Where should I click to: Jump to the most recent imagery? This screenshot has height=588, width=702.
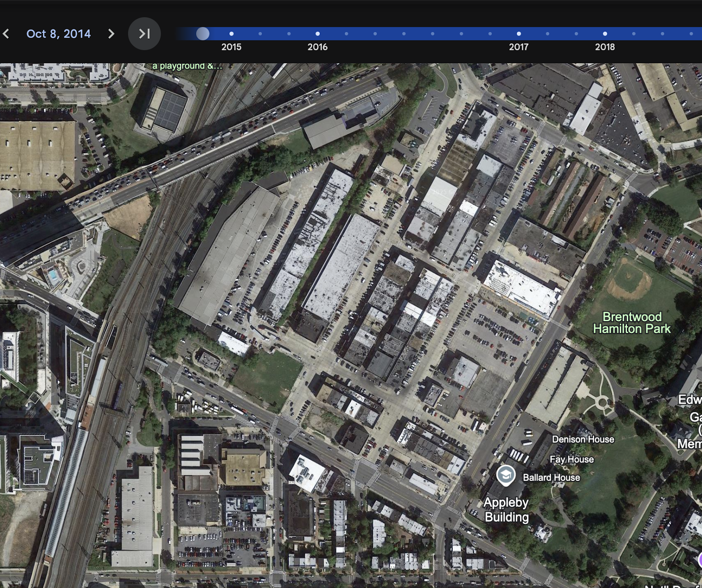click(144, 34)
